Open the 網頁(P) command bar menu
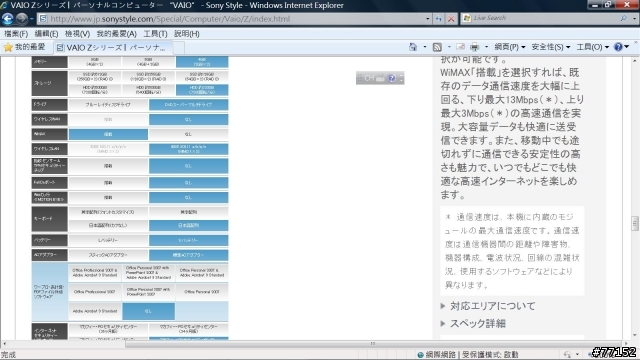Image resolution: width=640 pixels, height=360 pixels. [509, 47]
